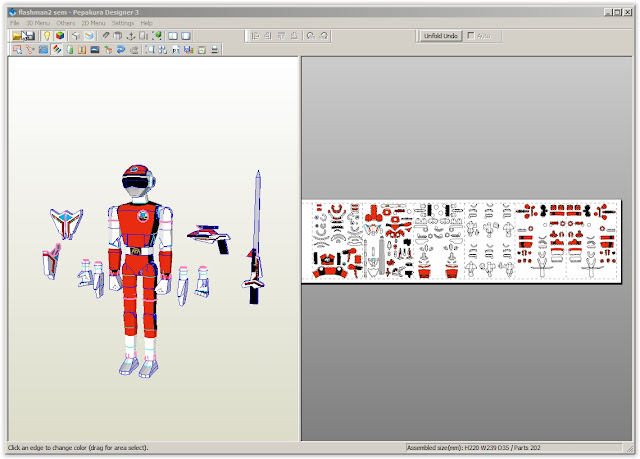Open the File menu

(x=15, y=23)
